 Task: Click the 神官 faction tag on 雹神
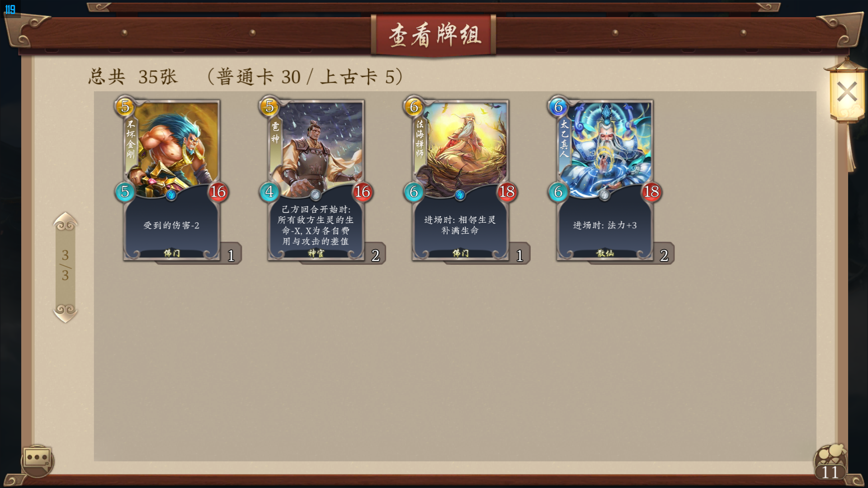(x=316, y=253)
